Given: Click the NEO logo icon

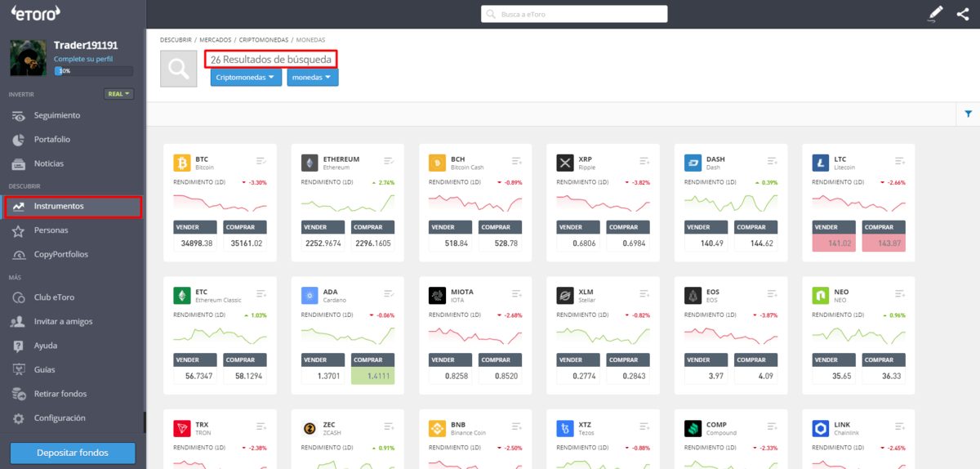Looking at the screenshot, I should [x=821, y=295].
